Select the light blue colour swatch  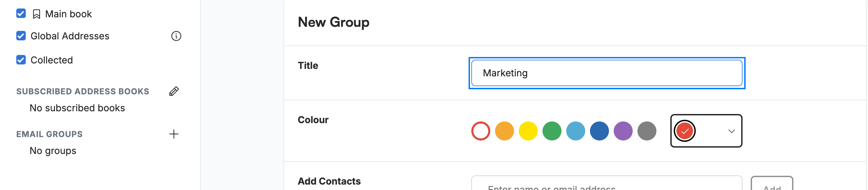click(576, 131)
